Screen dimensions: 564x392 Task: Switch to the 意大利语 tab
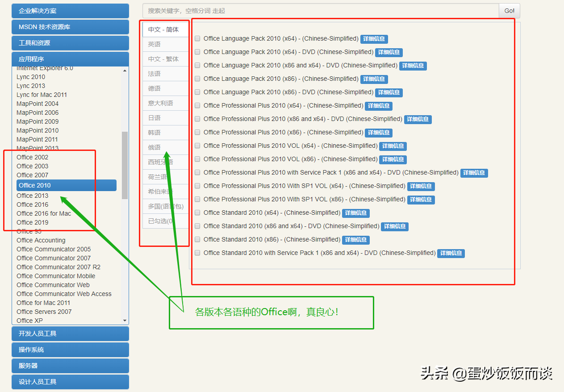(x=165, y=103)
